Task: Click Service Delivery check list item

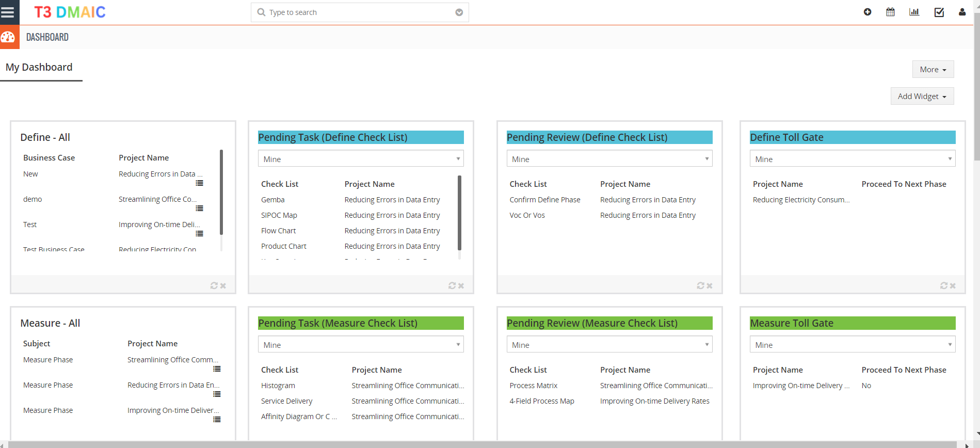Action: (287, 401)
